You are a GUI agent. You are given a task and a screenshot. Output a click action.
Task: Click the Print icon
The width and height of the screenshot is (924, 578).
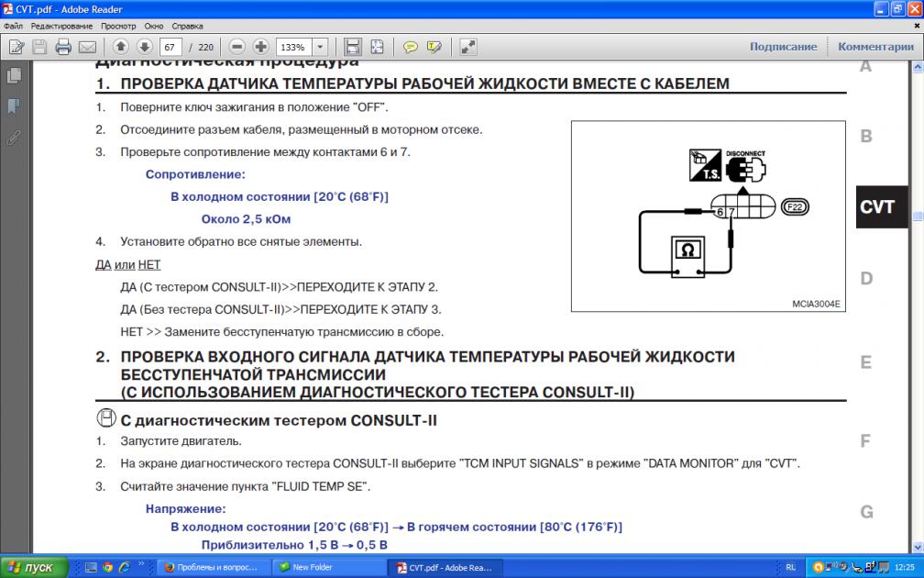63,47
